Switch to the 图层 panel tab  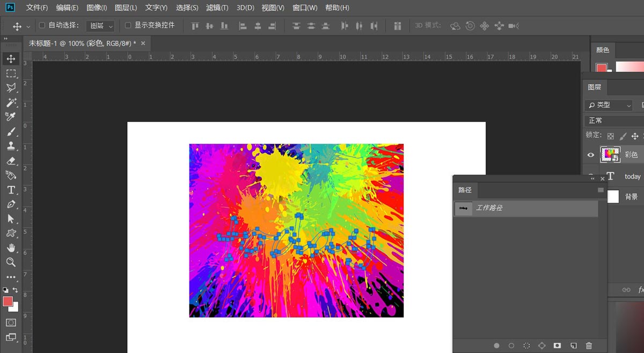(x=594, y=87)
